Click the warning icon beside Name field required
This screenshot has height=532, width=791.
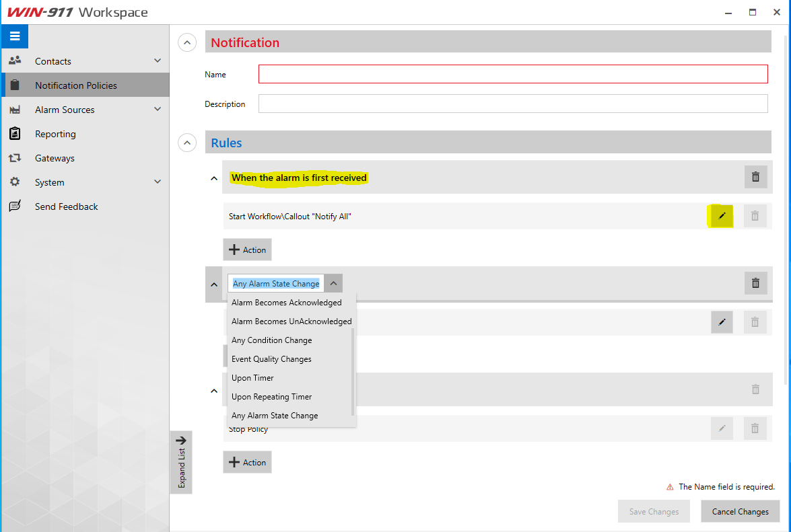tap(670, 487)
